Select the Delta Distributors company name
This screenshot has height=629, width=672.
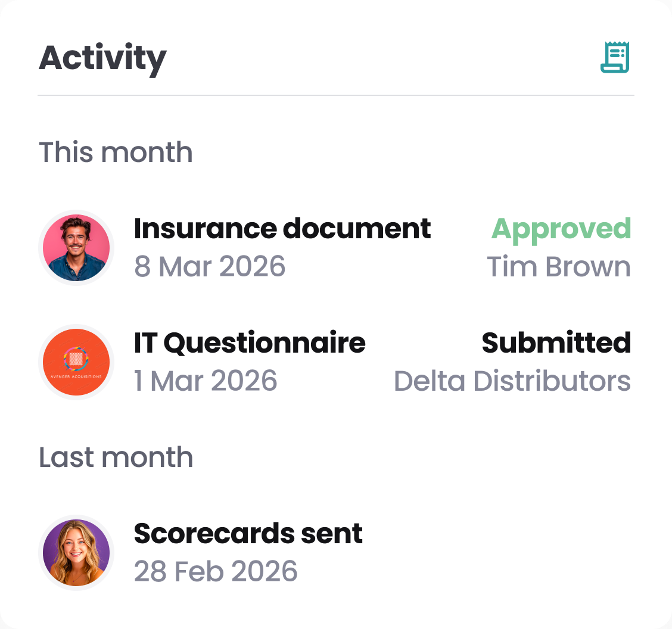tap(512, 381)
